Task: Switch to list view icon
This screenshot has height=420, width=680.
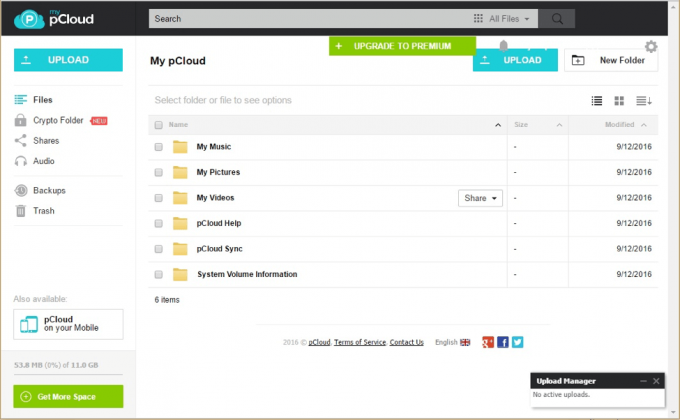Action: point(597,101)
